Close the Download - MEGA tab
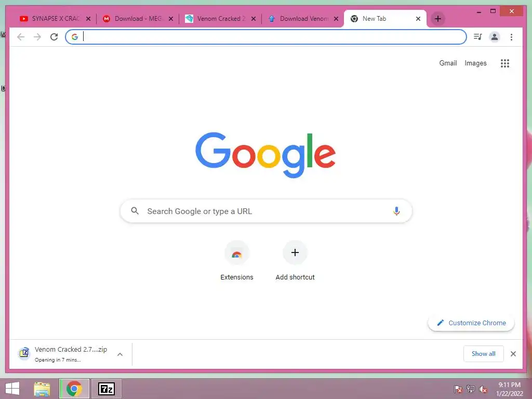This screenshot has height=399, width=532. tap(171, 19)
